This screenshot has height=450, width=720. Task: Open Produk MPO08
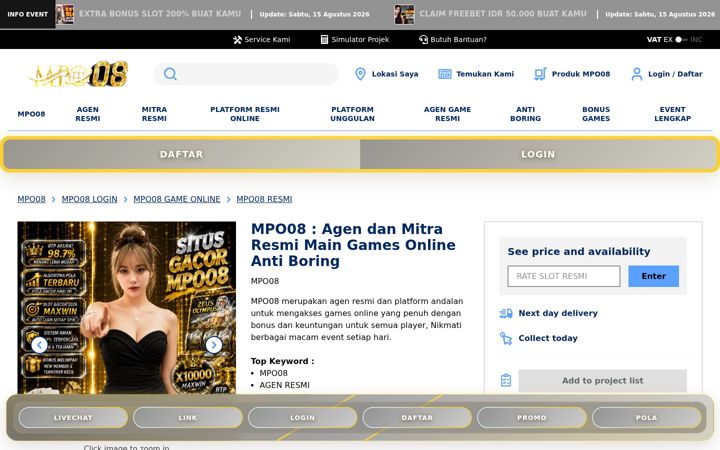click(572, 74)
